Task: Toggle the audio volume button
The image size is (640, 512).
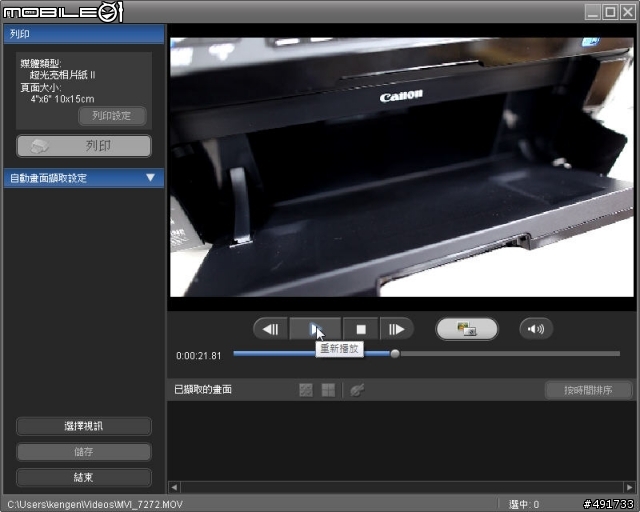Action: click(536, 329)
